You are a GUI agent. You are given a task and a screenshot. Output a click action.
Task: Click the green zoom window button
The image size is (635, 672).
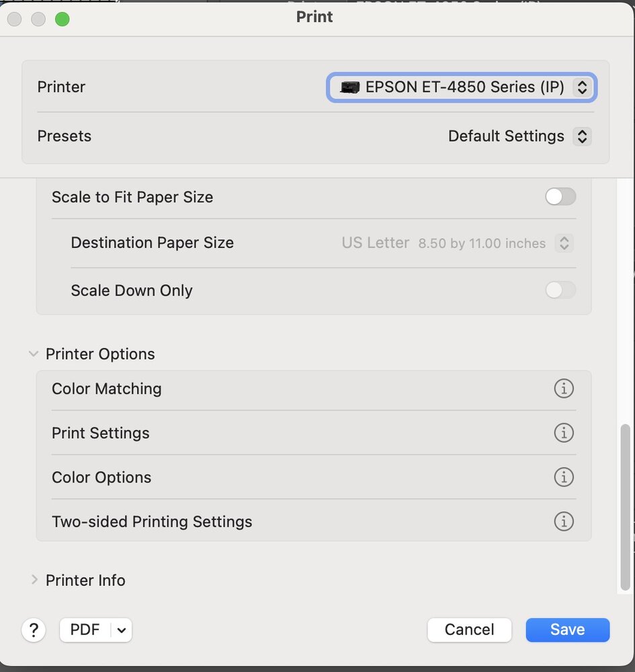[62, 19]
